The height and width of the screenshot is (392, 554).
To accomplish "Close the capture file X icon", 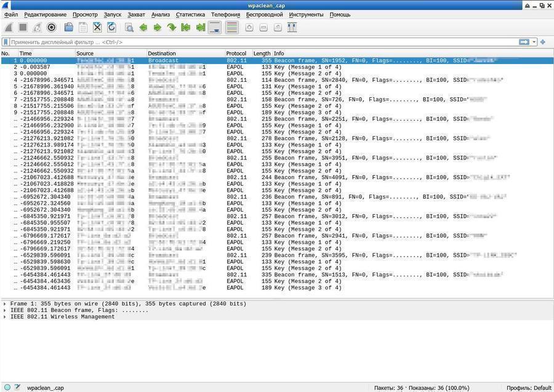I will point(97,28).
